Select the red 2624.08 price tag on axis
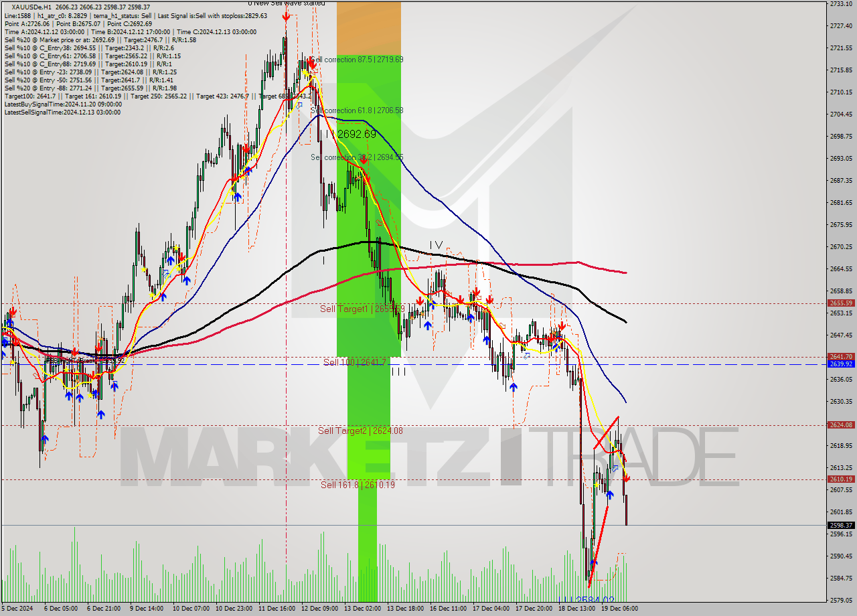 [x=840, y=425]
